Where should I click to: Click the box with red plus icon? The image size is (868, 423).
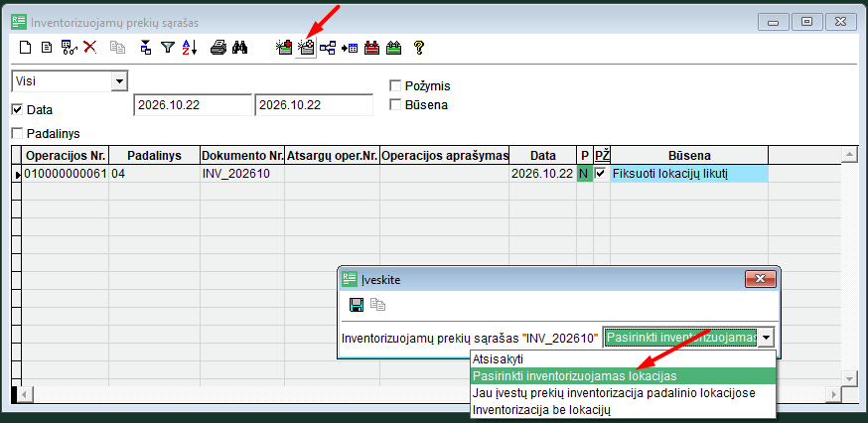coord(284,48)
